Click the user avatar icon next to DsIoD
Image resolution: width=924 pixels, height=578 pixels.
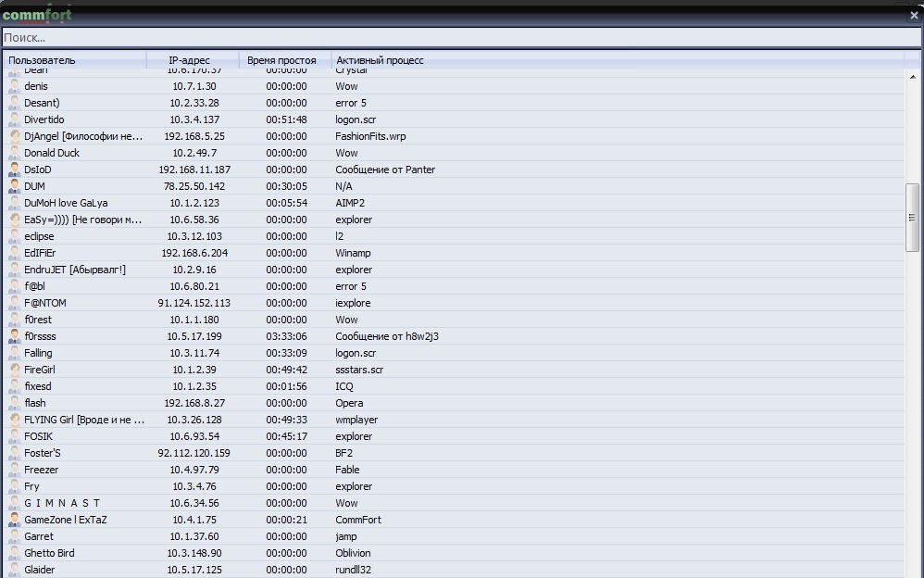[x=14, y=170]
